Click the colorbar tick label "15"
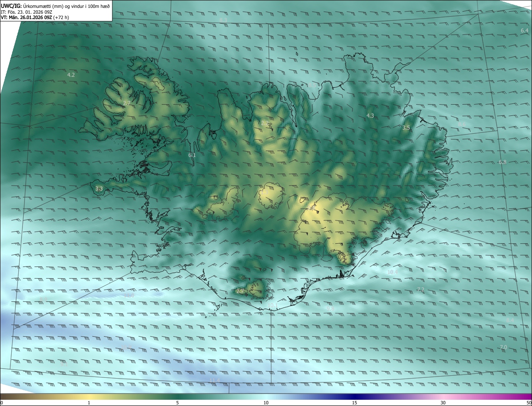Screen dimensions: 532x406 [355, 403]
